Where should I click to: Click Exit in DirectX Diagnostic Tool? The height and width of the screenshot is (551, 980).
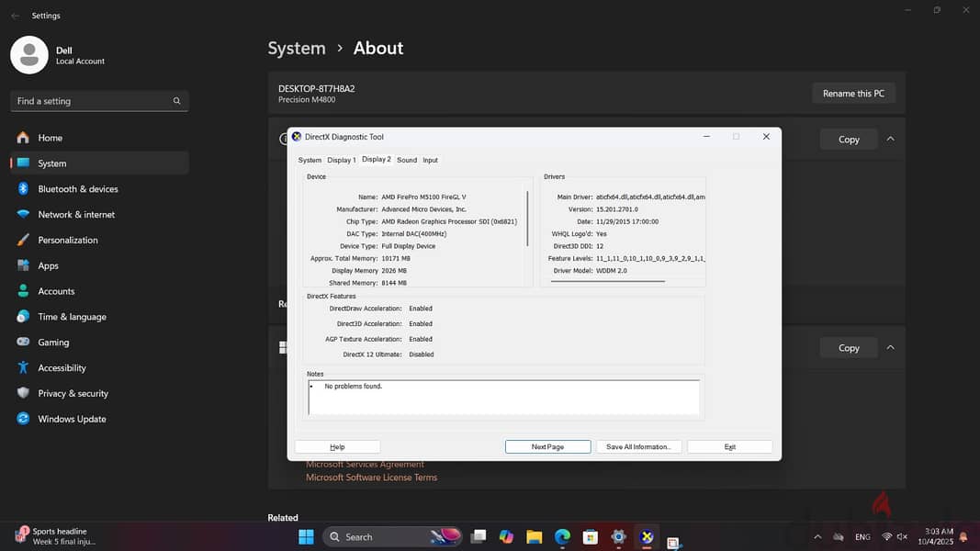coord(729,446)
